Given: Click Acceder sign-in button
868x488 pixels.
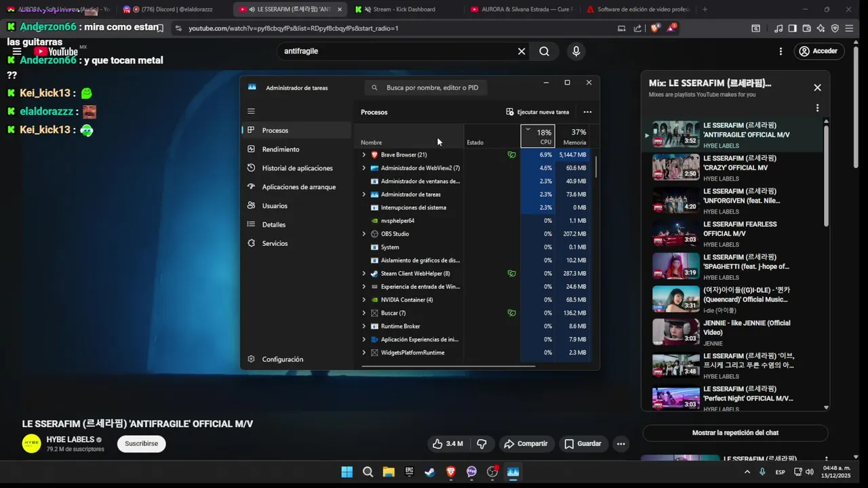Looking at the screenshot, I should (818, 52).
